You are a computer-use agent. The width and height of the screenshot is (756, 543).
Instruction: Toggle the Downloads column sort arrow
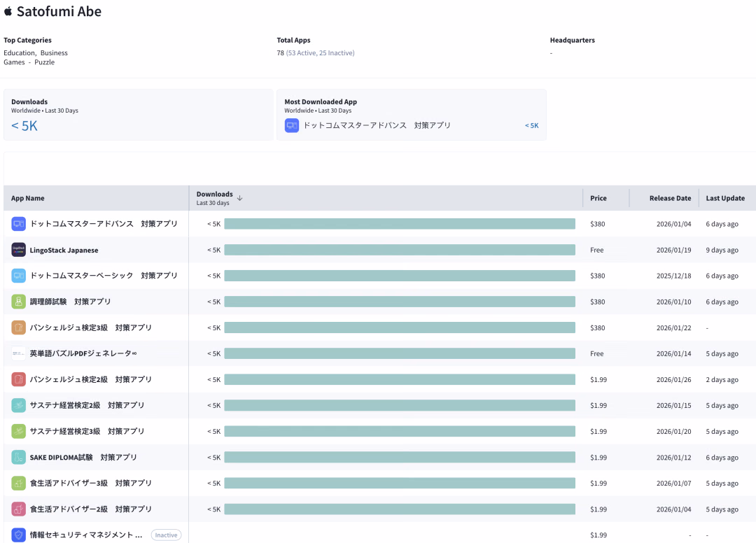239,198
